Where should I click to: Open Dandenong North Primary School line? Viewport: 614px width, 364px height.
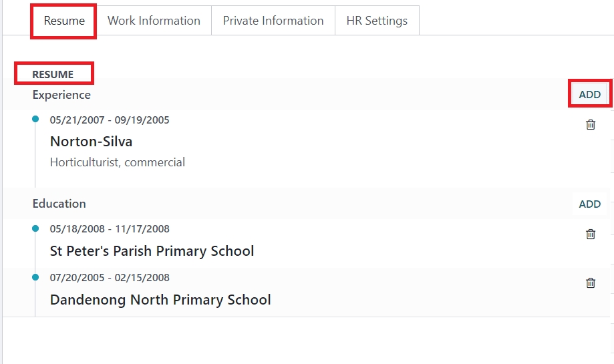tap(160, 299)
